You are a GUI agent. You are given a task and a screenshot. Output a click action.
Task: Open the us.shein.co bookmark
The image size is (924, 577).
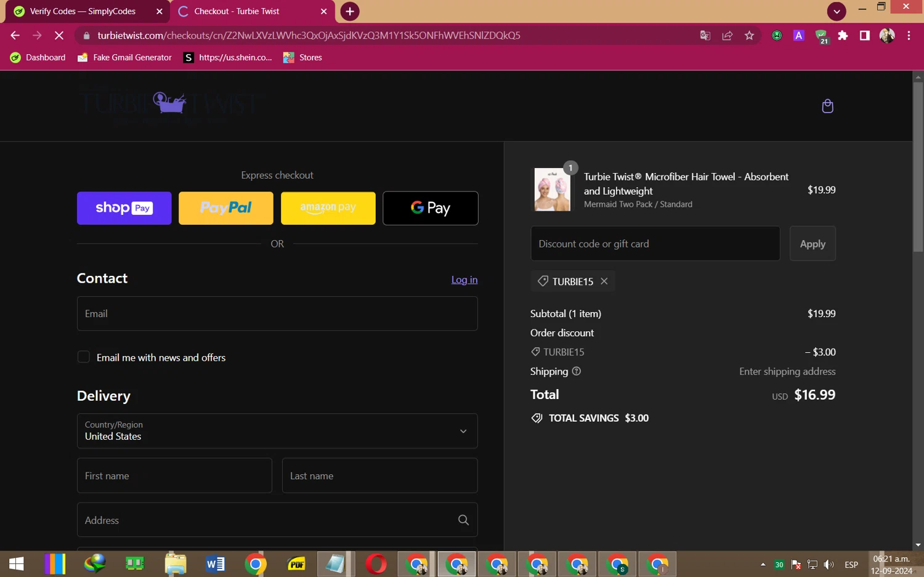pos(228,57)
